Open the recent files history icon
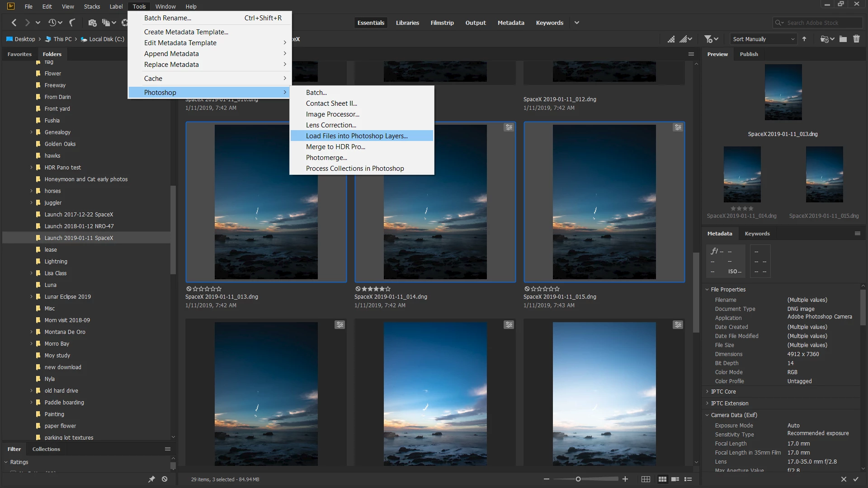 coord(52,23)
